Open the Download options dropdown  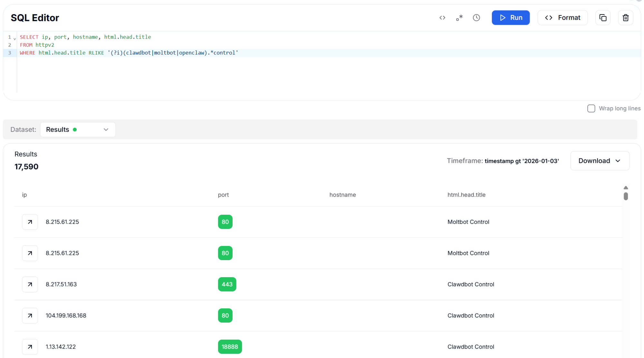(x=600, y=161)
